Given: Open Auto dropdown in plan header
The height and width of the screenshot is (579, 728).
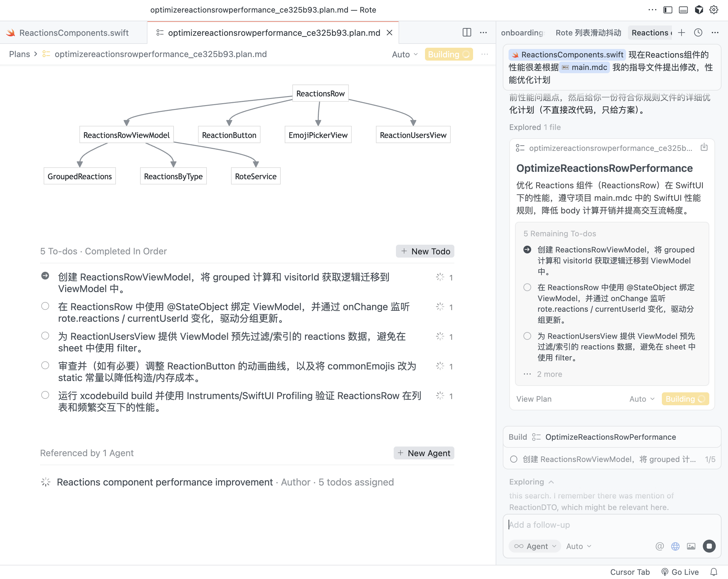Looking at the screenshot, I should 405,54.
